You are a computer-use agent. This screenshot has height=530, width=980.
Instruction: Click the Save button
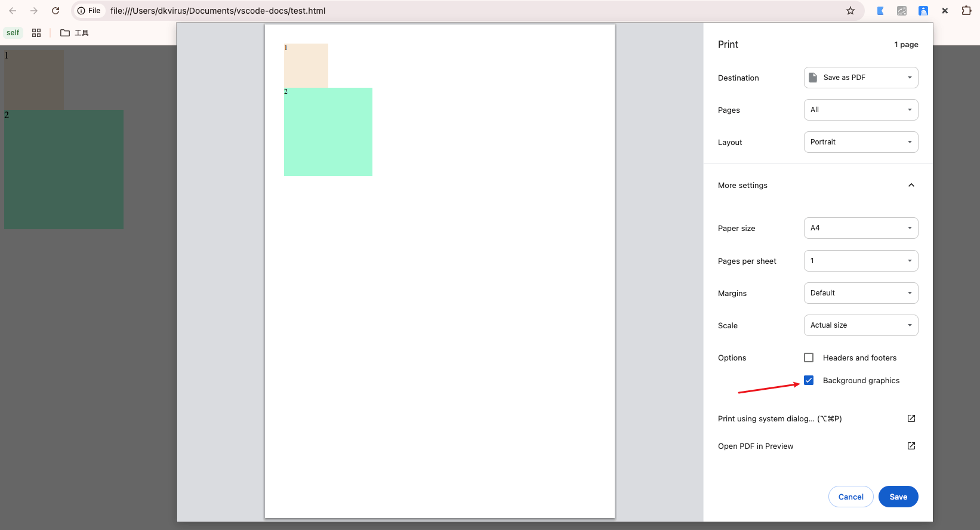click(x=898, y=497)
